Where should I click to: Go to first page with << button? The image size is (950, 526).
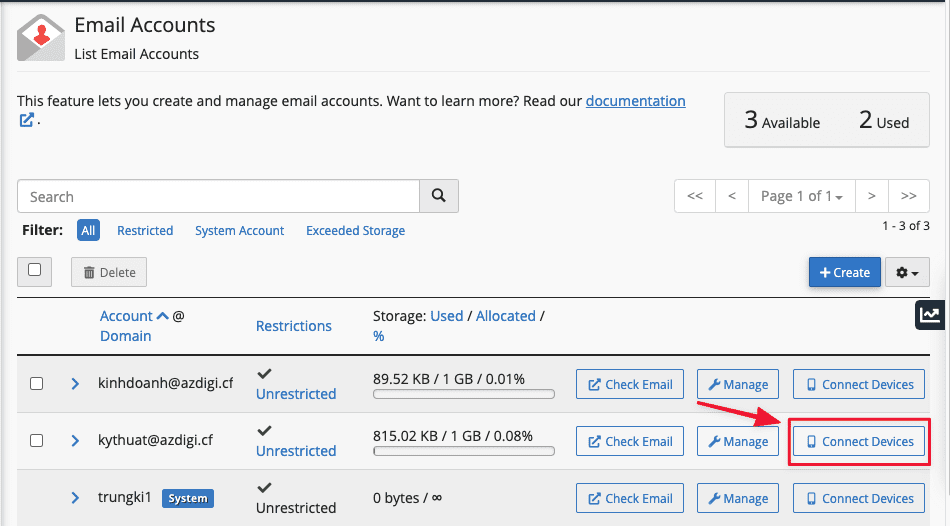point(694,196)
